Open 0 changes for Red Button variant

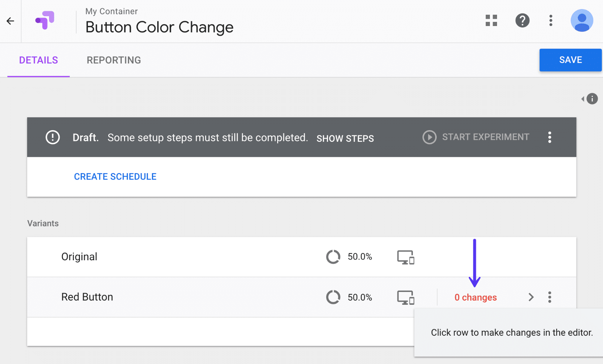(475, 297)
